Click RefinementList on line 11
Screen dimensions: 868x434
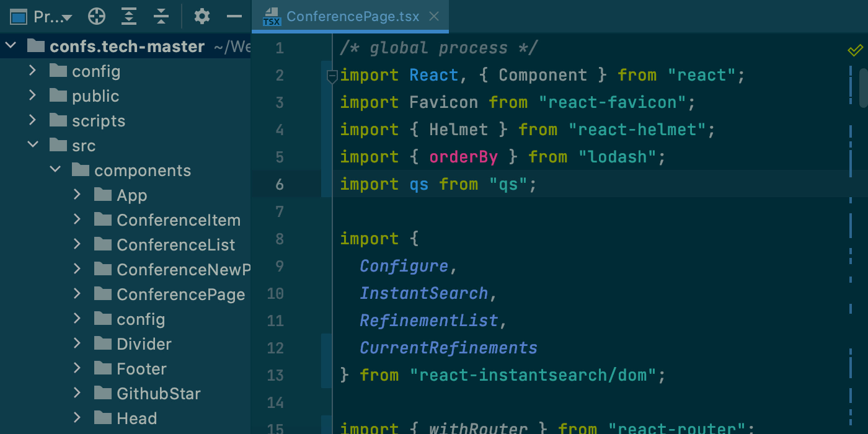tap(429, 321)
